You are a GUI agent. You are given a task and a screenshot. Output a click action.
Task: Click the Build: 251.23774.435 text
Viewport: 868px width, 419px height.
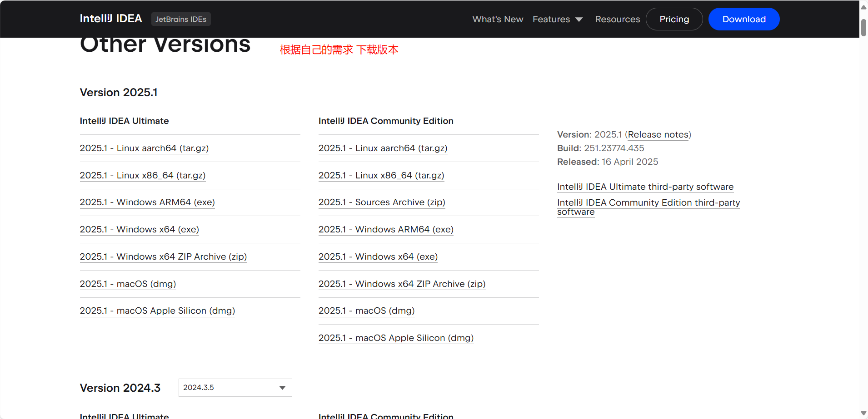click(601, 148)
